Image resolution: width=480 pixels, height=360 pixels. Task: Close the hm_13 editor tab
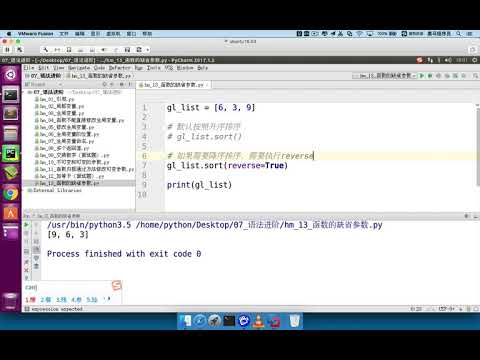click(x=207, y=85)
